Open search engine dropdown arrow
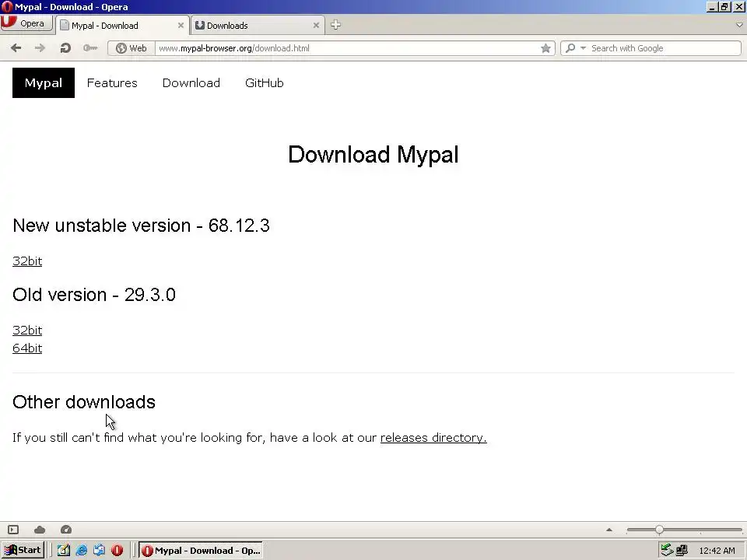This screenshot has width=747, height=560. click(x=583, y=48)
